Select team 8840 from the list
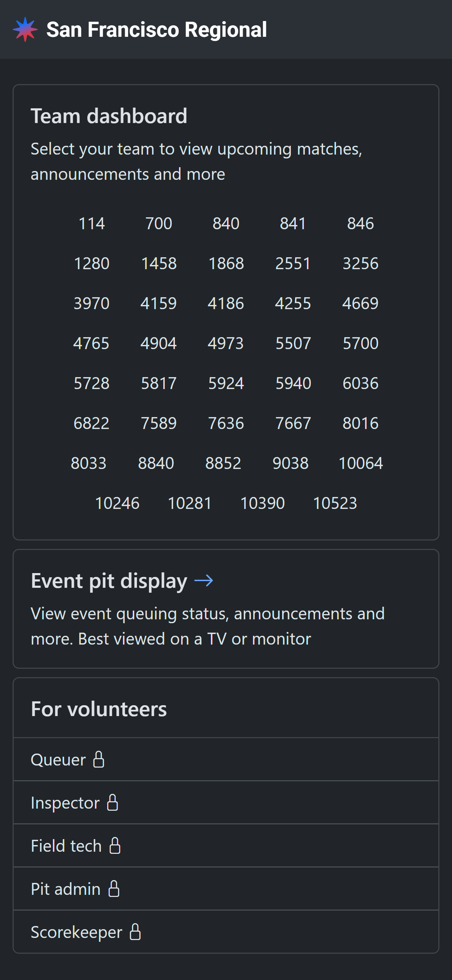The height and width of the screenshot is (980, 452). [156, 463]
